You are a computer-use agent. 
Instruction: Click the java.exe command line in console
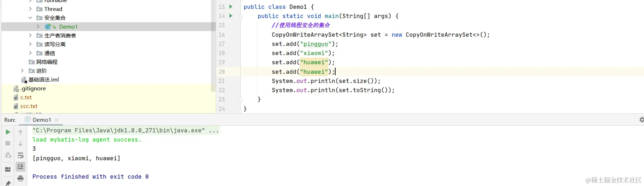pos(125,131)
